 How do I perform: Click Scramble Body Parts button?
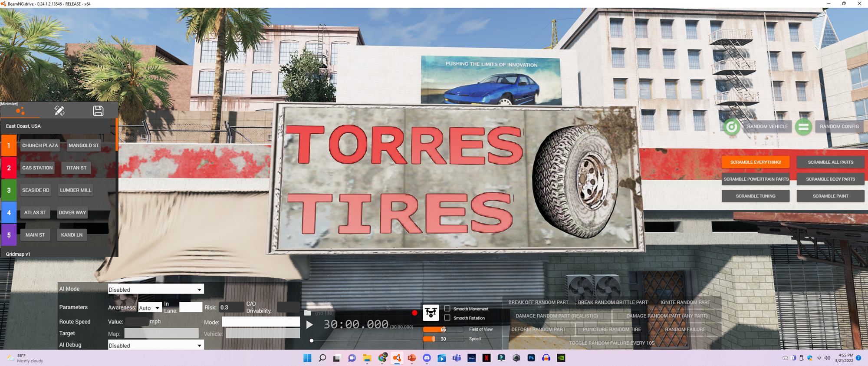point(830,179)
